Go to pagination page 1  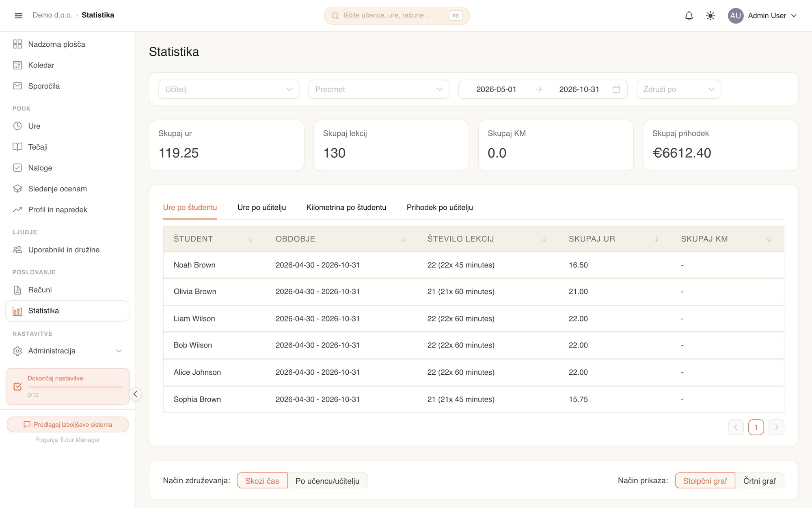point(756,427)
